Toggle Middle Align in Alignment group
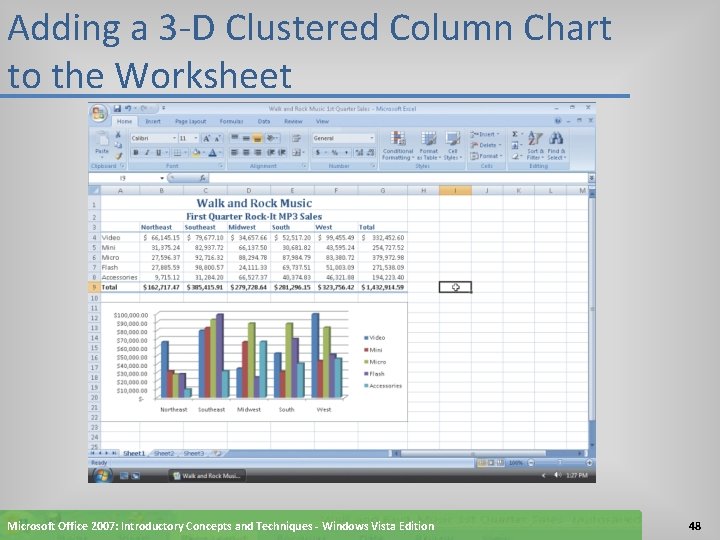Image resolution: width=720 pixels, height=540 pixels. coord(246,138)
